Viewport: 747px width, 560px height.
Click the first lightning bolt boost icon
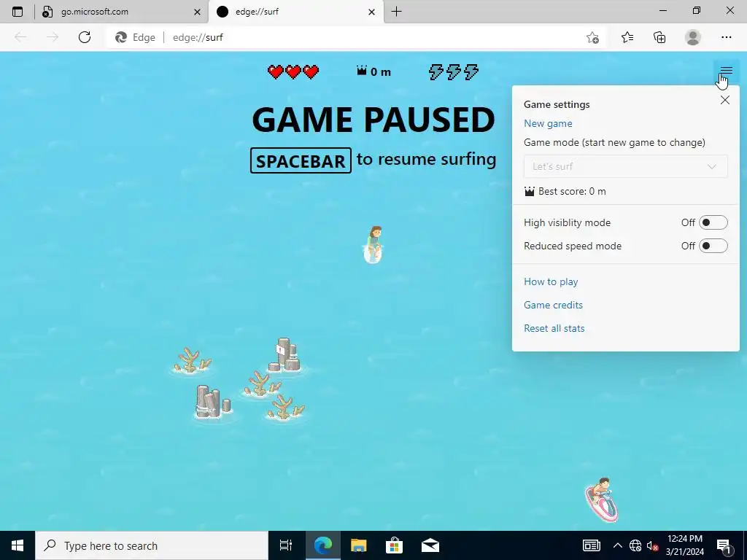click(x=436, y=72)
